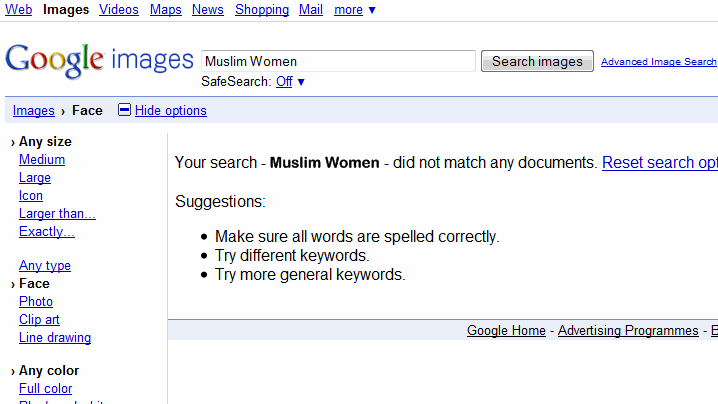
Task: Open the Google Home footer link
Action: point(506,330)
